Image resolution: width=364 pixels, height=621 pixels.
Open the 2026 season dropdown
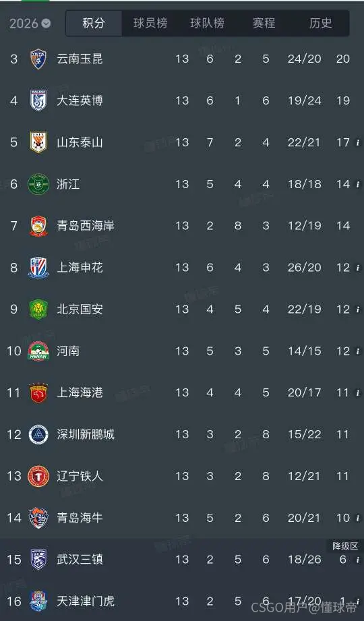coord(30,24)
